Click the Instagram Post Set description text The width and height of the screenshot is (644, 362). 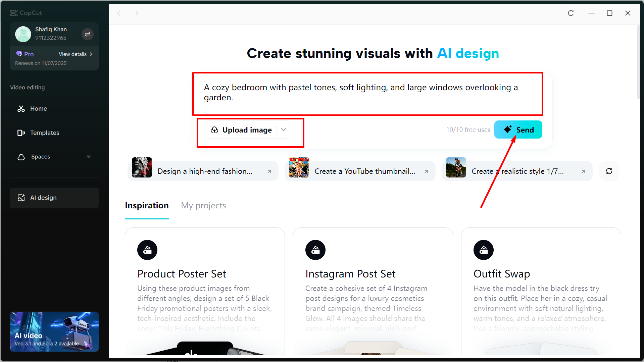(365, 308)
